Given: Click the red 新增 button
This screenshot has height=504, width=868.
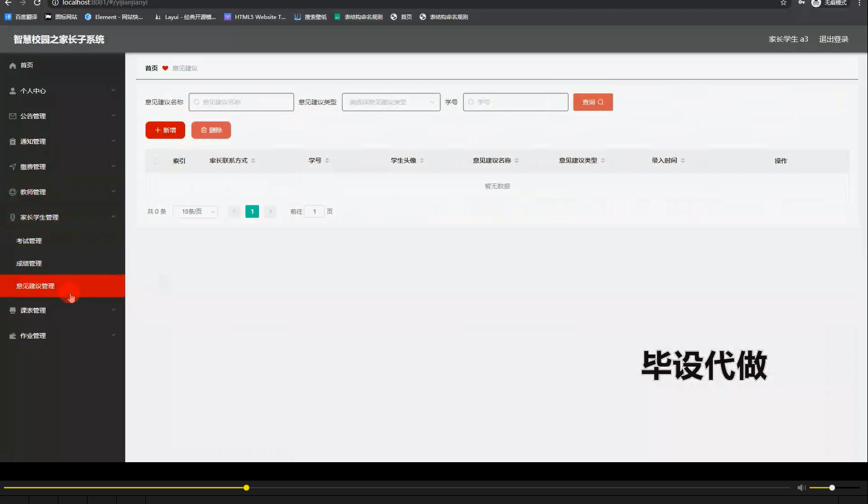Looking at the screenshot, I should (x=165, y=130).
